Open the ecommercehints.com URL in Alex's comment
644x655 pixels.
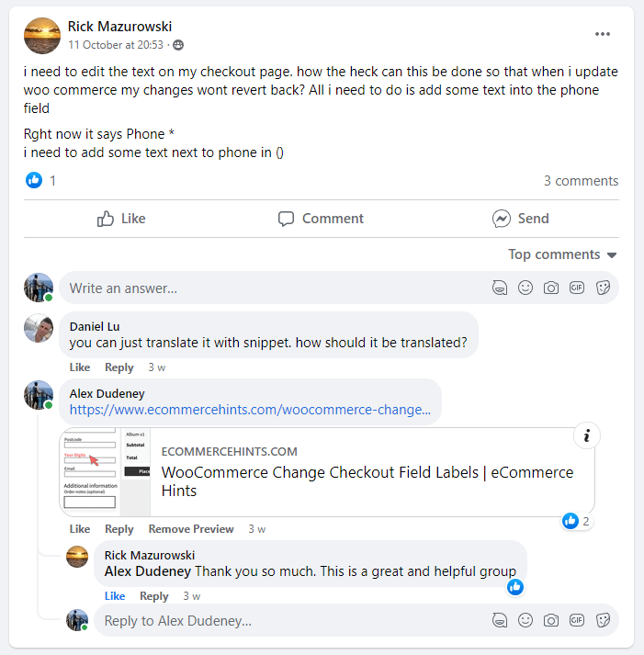(250, 410)
